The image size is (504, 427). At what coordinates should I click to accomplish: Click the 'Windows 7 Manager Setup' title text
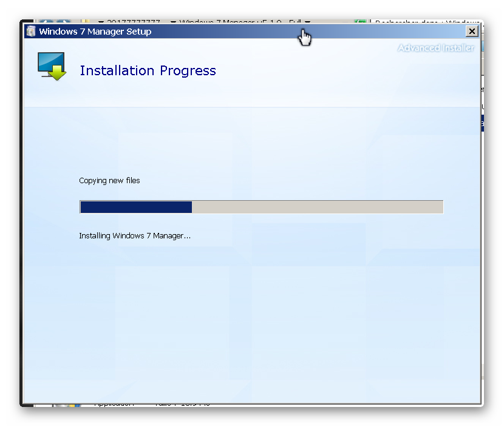pyautogui.click(x=95, y=32)
